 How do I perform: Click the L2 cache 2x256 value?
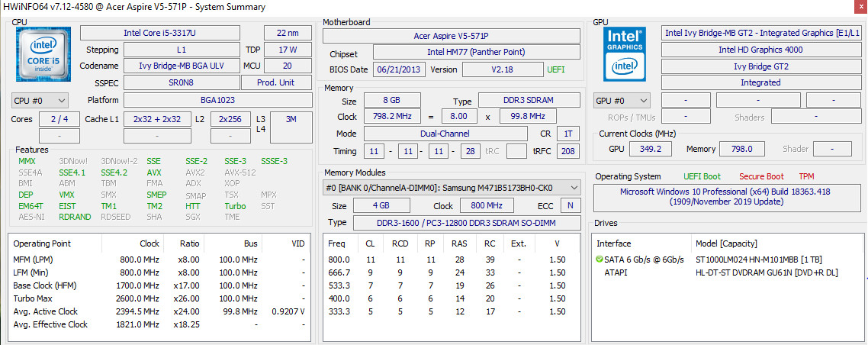tap(230, 119)
